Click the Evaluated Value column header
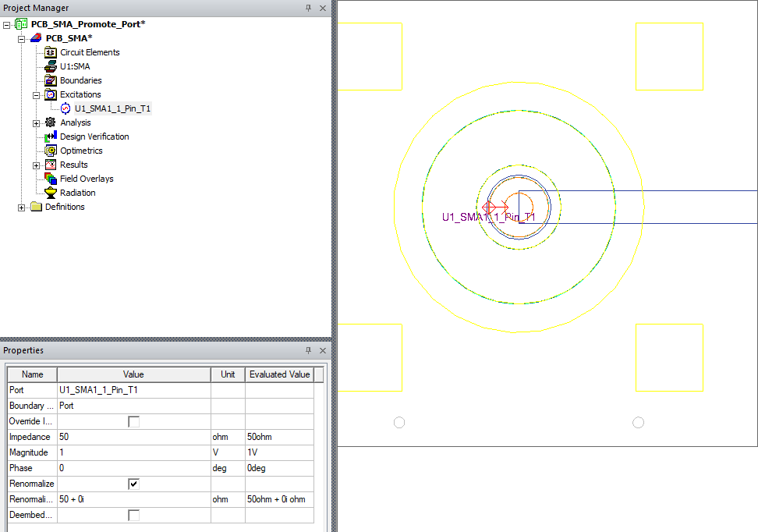The width and height of the screenshot is (758, 532). pos(279,374)
